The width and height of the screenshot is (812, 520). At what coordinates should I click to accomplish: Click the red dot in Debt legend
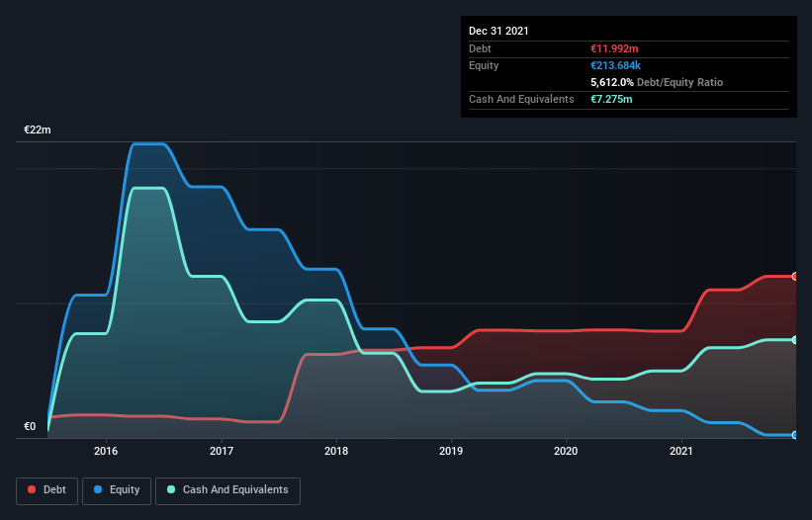point(32,489)
